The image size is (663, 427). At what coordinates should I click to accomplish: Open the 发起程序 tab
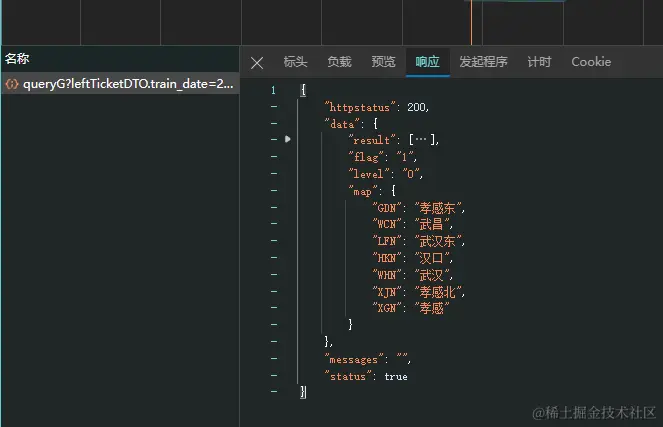pyautogui.click(x=483, y=62)
